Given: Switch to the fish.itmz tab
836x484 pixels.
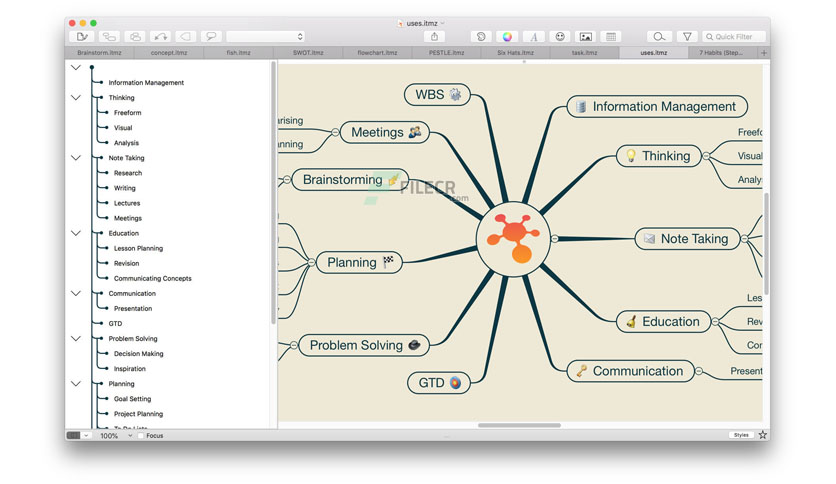Looking at the screenshot, I should coord(238,52).
